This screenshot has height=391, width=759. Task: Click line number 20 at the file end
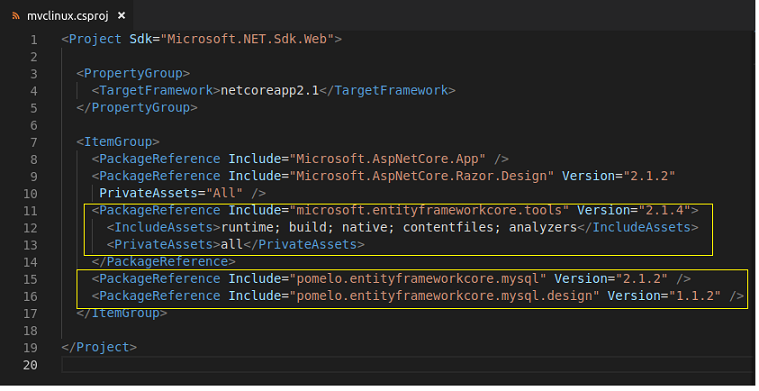[30, 365]
